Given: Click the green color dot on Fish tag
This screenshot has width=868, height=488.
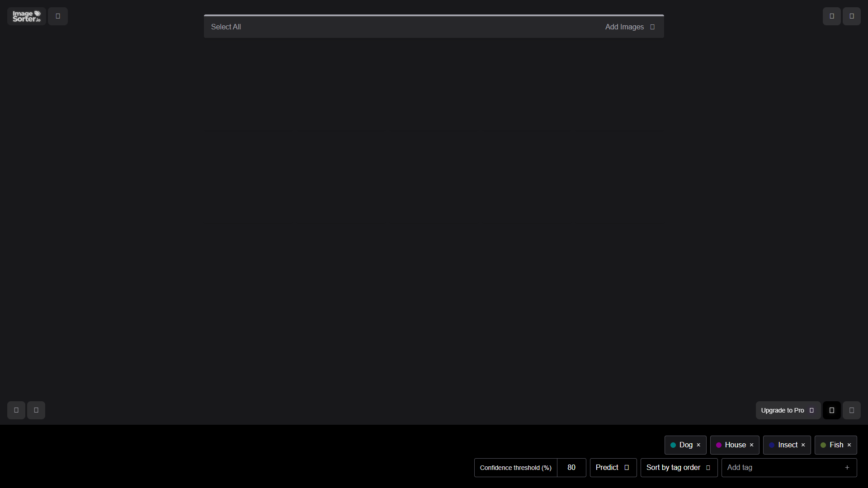Looking at the screenshot, I should click(x=823, y=445).
